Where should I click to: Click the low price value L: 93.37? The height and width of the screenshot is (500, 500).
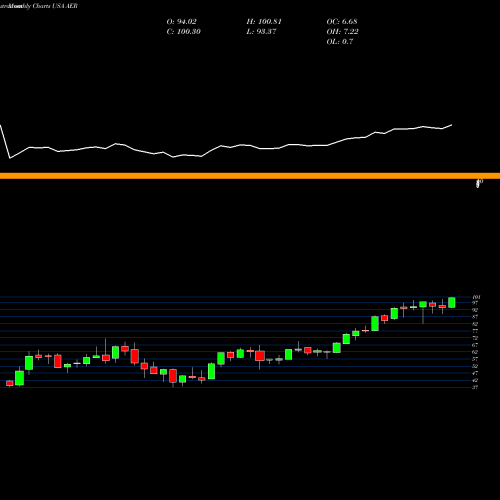click(x=261, y=32)
